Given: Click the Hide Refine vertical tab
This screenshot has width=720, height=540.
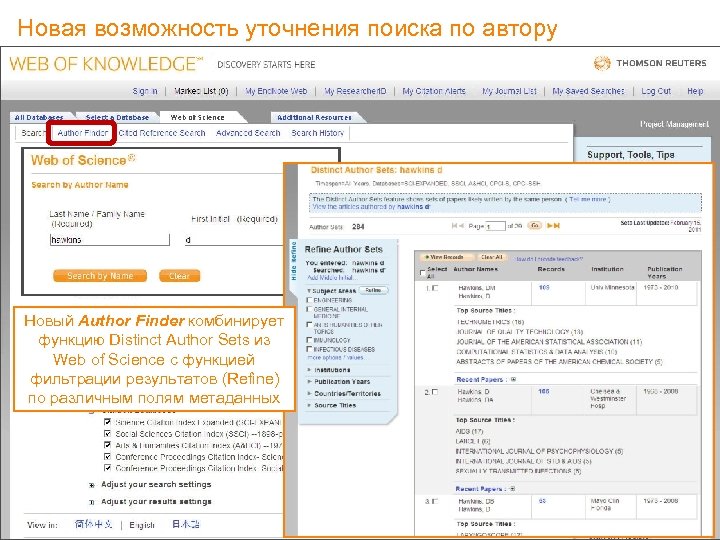Looking at the screenshot, I should click(294, 260).
